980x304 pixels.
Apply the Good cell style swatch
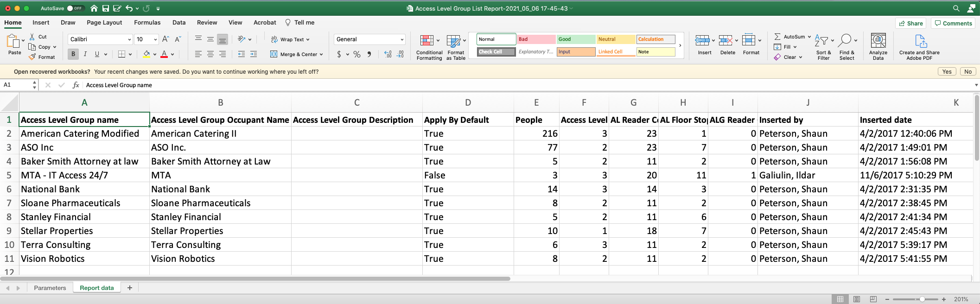click(x=575, y=39)
